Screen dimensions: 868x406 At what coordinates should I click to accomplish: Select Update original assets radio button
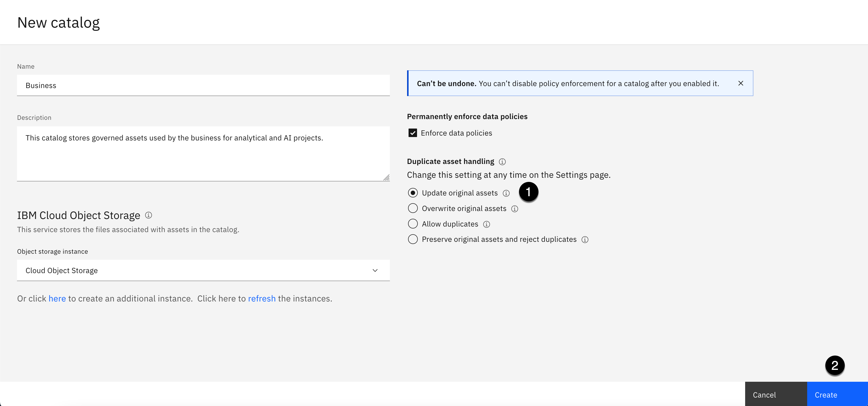point(413,193)
